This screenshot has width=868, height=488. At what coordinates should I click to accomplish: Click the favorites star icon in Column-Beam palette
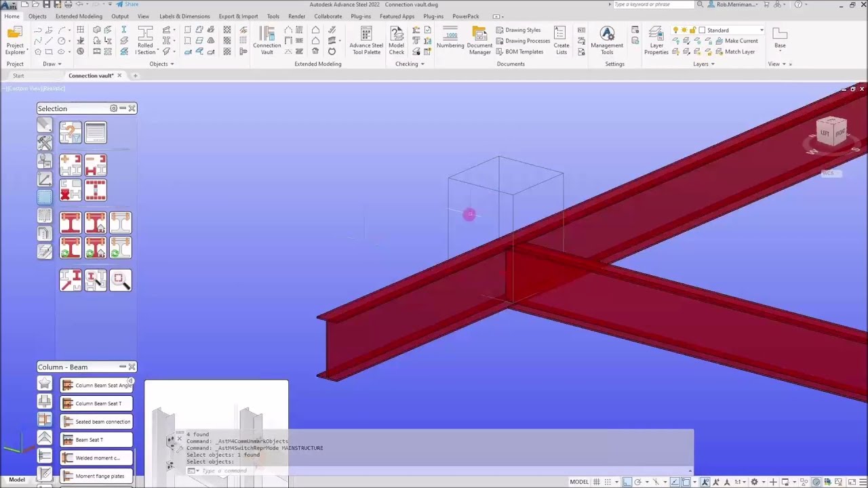[x=45, y=384]
